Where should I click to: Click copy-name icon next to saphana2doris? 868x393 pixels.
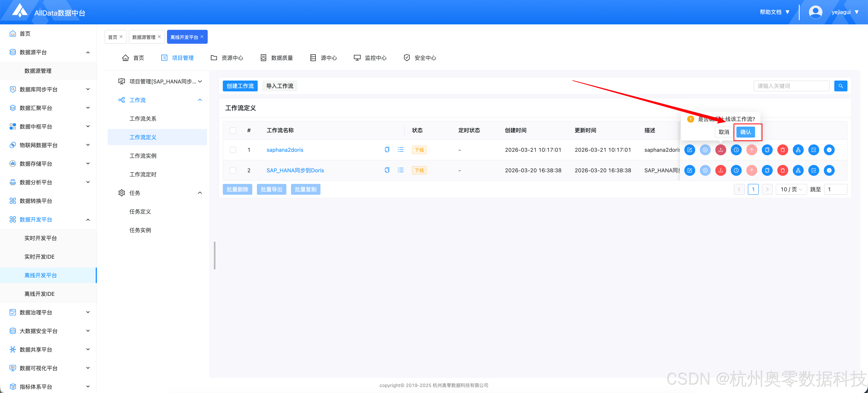coord(387,150)
